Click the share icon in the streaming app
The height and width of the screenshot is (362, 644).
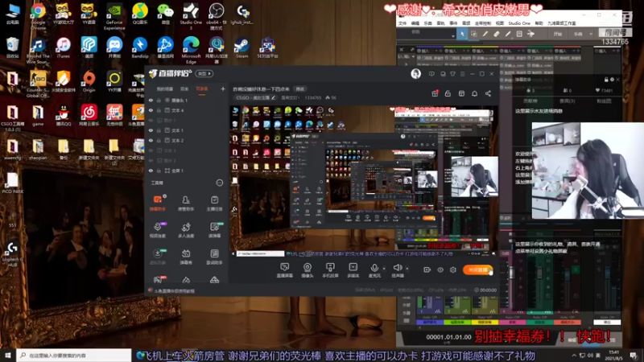click(x=488, y=93)
